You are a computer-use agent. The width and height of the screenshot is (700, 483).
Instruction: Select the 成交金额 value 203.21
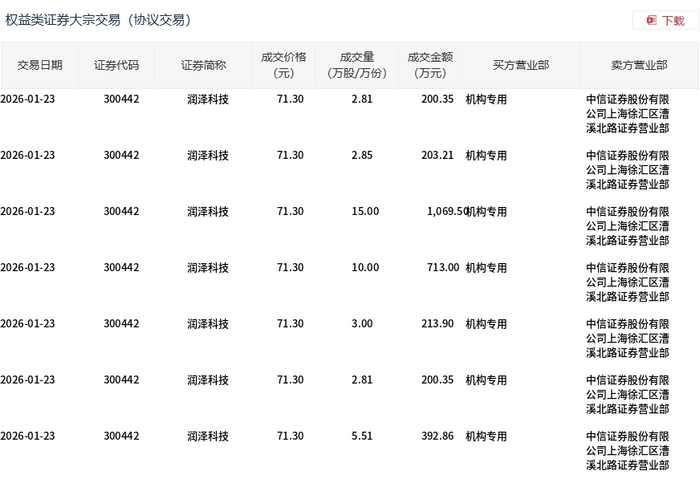[x=437, y=155]
